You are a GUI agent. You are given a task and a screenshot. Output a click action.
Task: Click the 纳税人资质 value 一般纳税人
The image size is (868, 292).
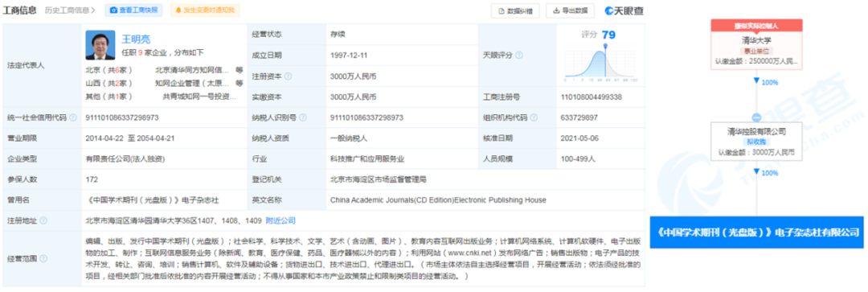[x=349, y=138]
